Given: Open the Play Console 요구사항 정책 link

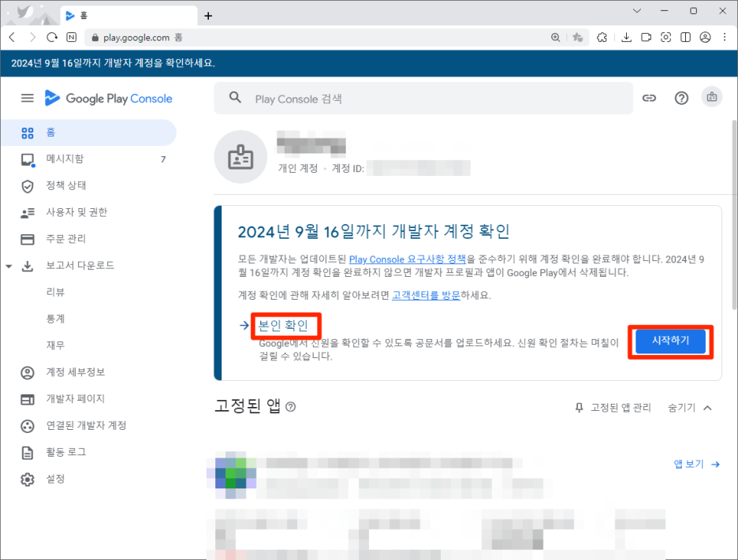Looking at the screenshot, I should 407,259.
